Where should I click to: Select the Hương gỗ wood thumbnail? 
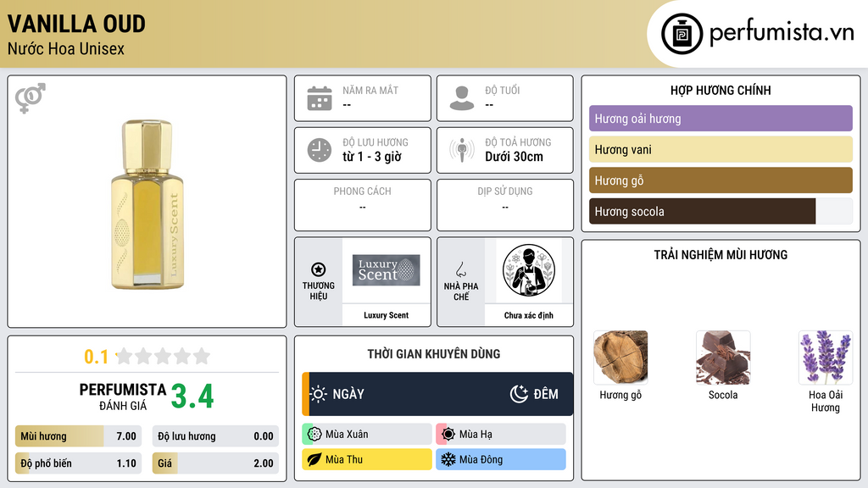[620, 358]
